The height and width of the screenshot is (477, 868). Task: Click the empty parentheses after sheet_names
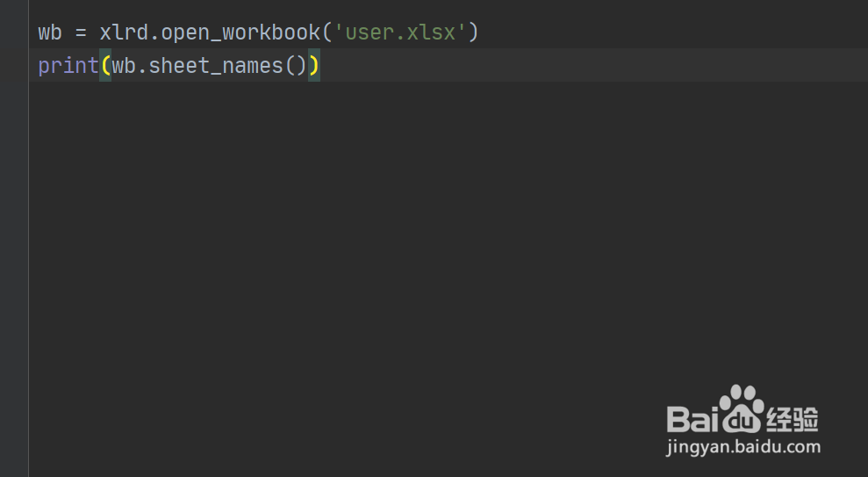pos(296,66)
